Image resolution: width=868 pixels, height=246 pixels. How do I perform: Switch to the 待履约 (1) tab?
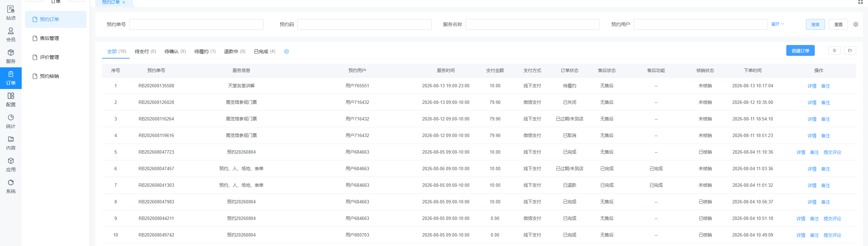coord(205,51)
